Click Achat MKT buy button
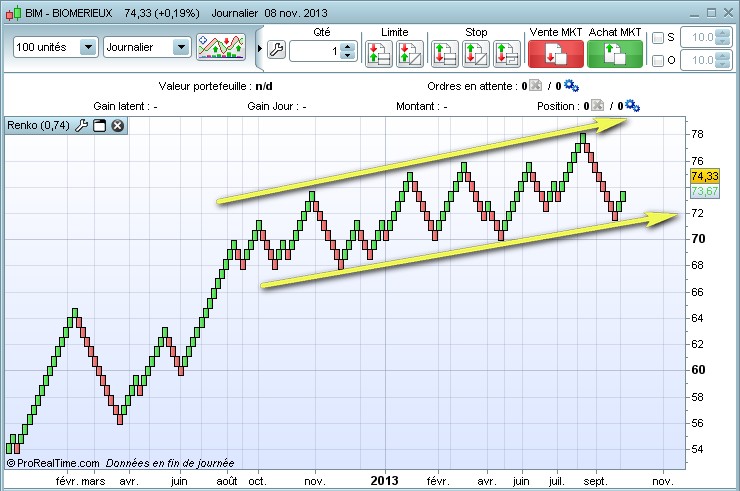Image resolution: width=740 pixels, height=491 pixels. 614,53
